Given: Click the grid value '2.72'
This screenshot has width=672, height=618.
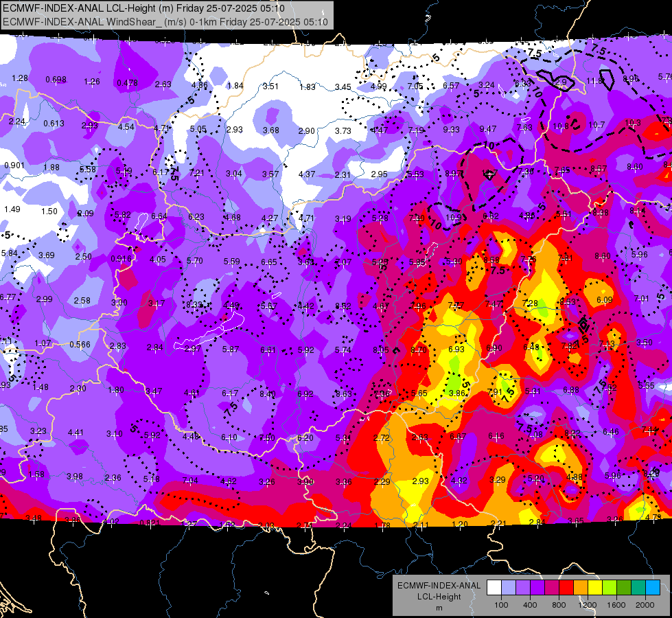Looking at the screenshot, I should (382, 438).
